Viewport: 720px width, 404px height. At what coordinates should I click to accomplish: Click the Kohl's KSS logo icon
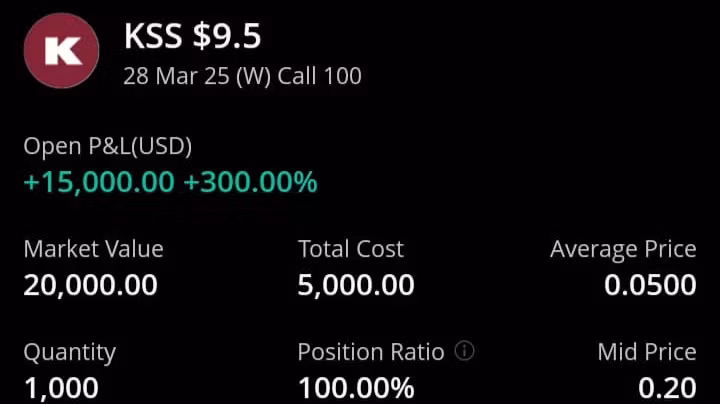click(x=61, y=52)
